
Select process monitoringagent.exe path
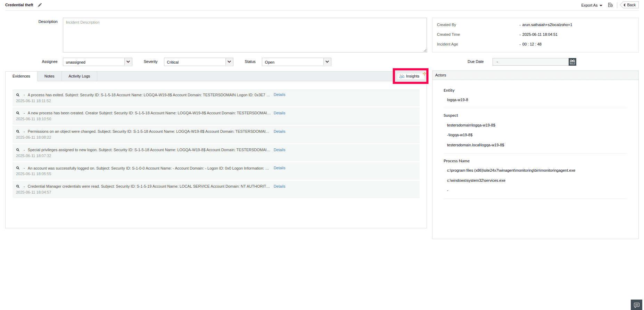tap(511, 170)
